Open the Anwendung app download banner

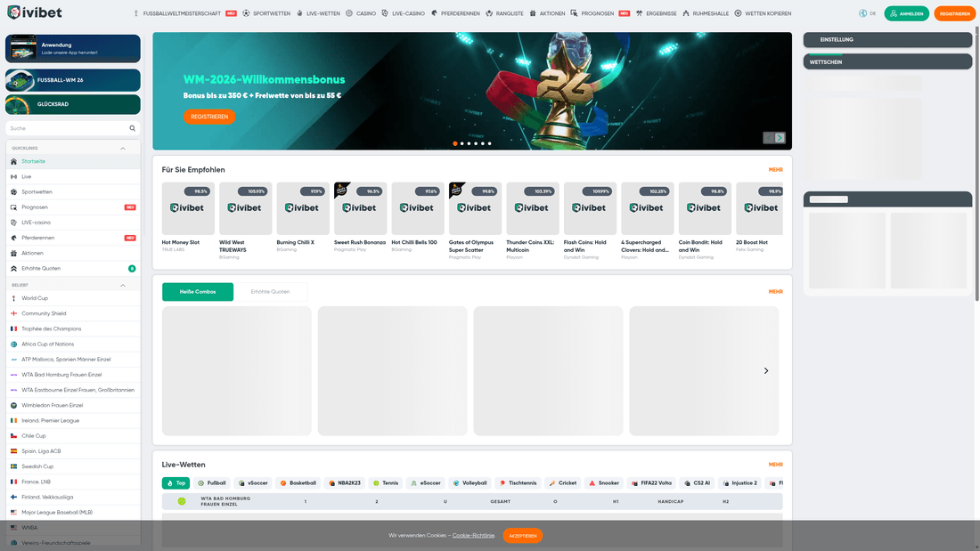click(73, 49)
